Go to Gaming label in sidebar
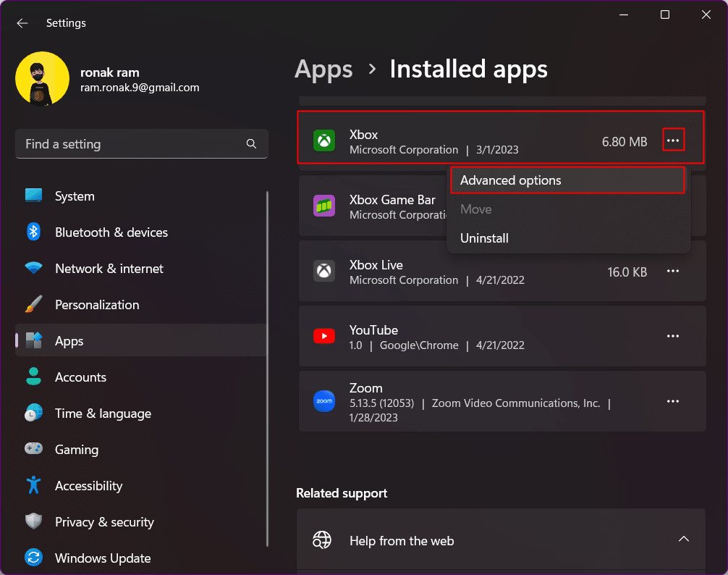 tap(77, 450)
